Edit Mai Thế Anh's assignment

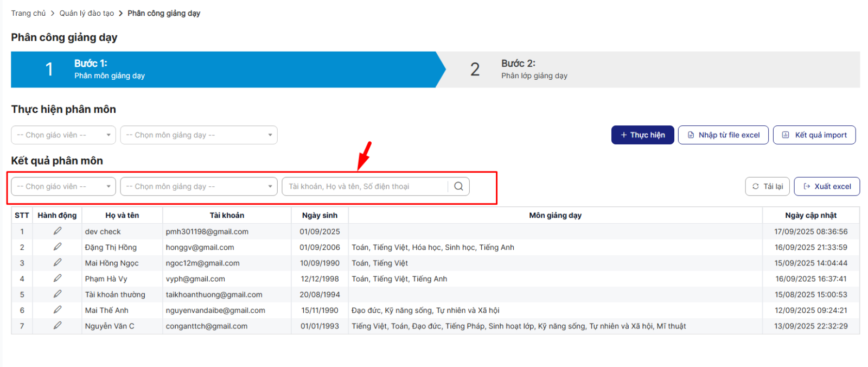click(57, 310)
